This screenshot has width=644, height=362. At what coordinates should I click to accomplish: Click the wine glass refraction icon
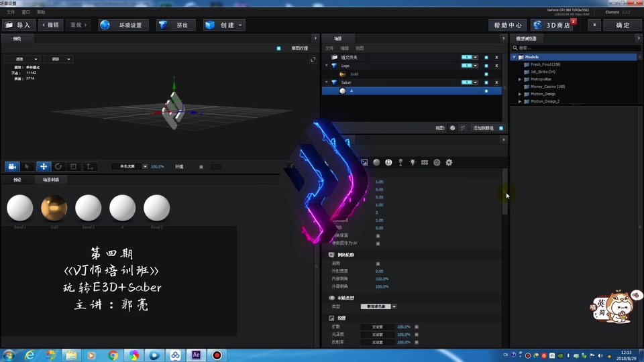pos(400,162)
